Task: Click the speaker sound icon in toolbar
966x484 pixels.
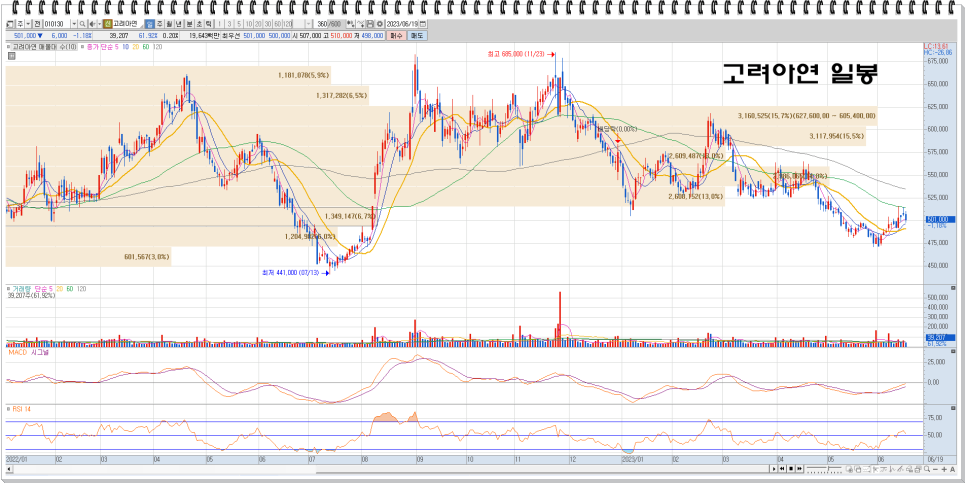Action: pyautogui.click(x=92, y=24)
